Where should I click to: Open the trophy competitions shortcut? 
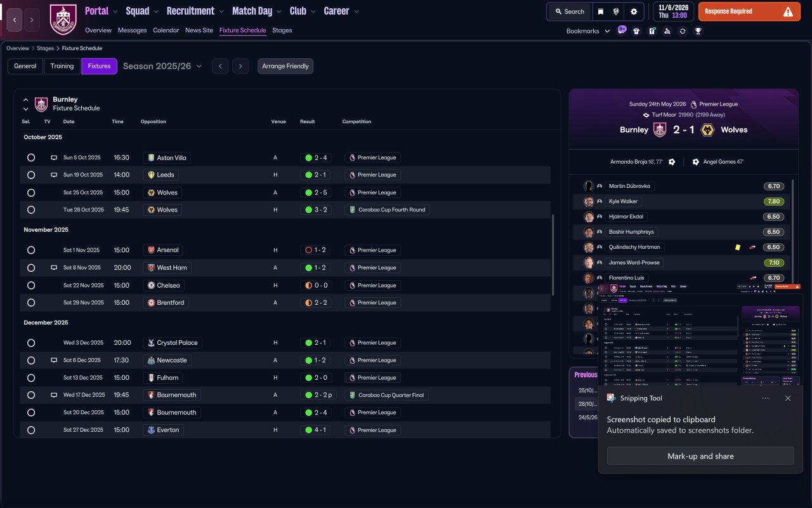[x=698, y=31]
